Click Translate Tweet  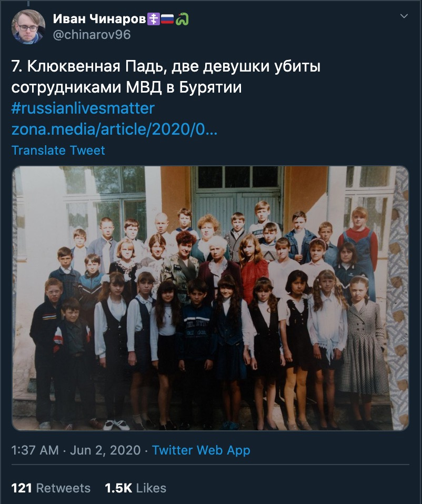coord(58,150)
